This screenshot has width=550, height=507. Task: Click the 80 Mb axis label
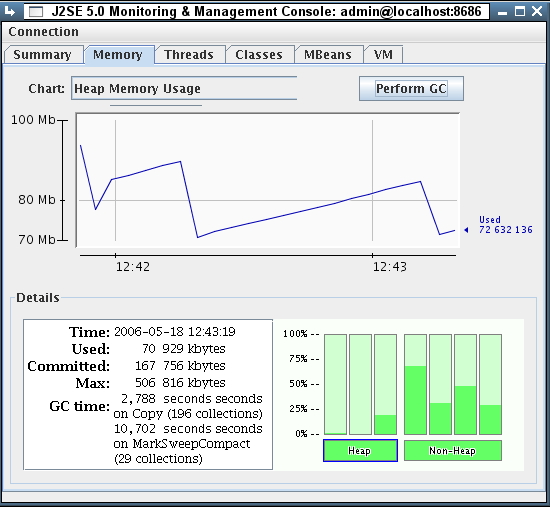(x=36, y=200)
